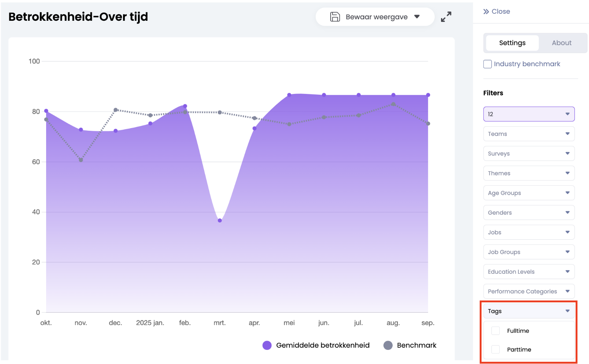The image size is (589, 364).
Task: Open the Bewaar weergave dropdown arrow
Action: point(417,17)
